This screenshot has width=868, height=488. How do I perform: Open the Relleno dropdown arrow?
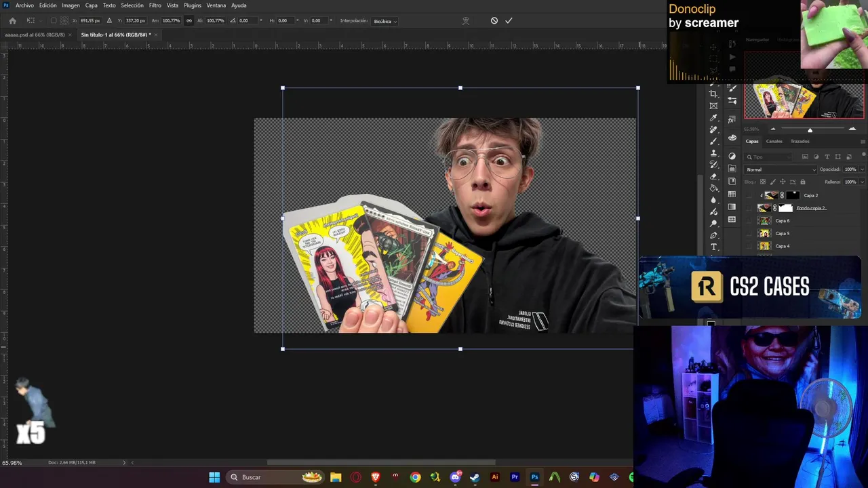pyautogui.click(x=862, y=182)
